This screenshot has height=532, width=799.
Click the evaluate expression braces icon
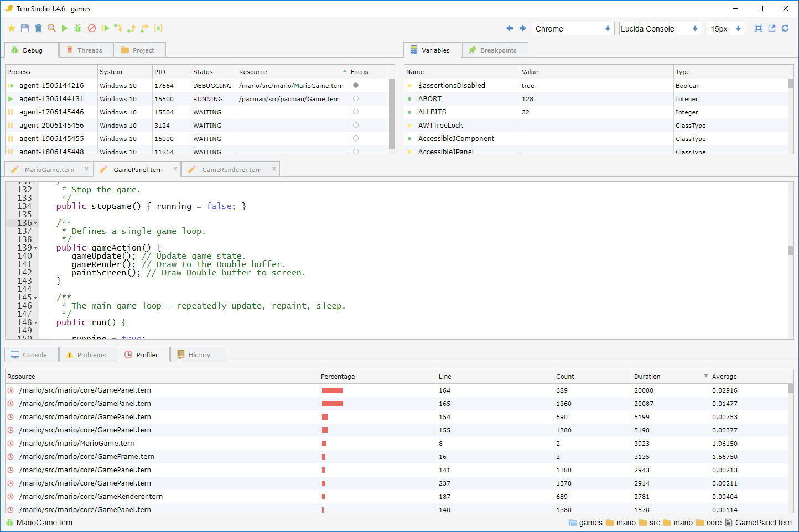coord(158,28)
